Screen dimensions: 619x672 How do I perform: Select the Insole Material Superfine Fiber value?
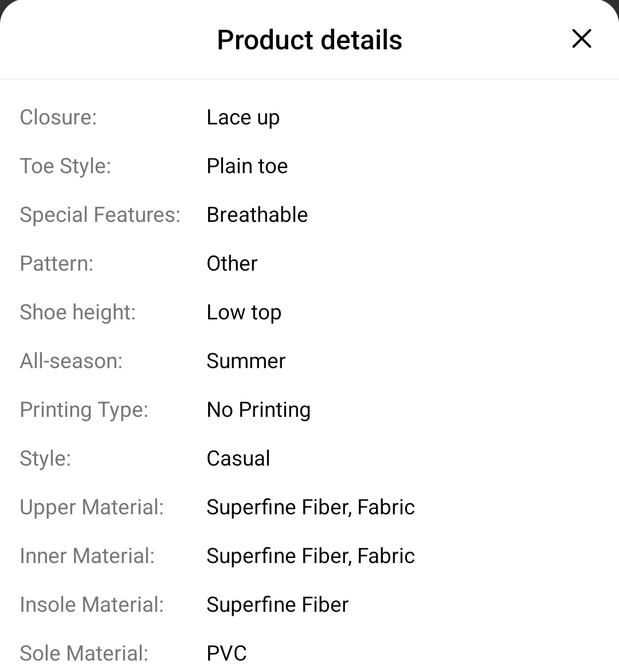[x=277, y=605]
